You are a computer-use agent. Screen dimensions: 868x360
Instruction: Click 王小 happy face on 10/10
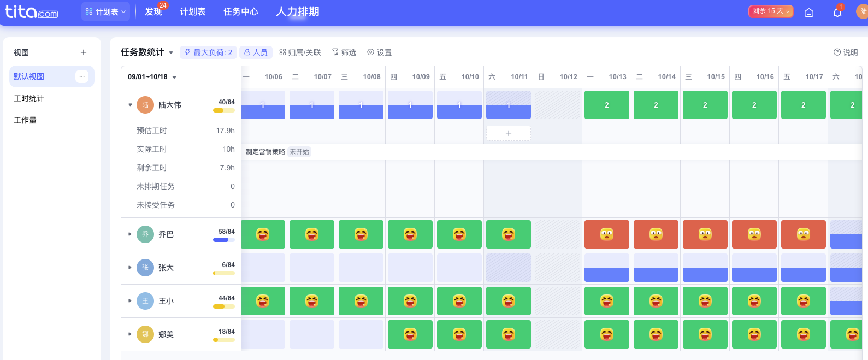pyautogui.click(x=459, y=301)
